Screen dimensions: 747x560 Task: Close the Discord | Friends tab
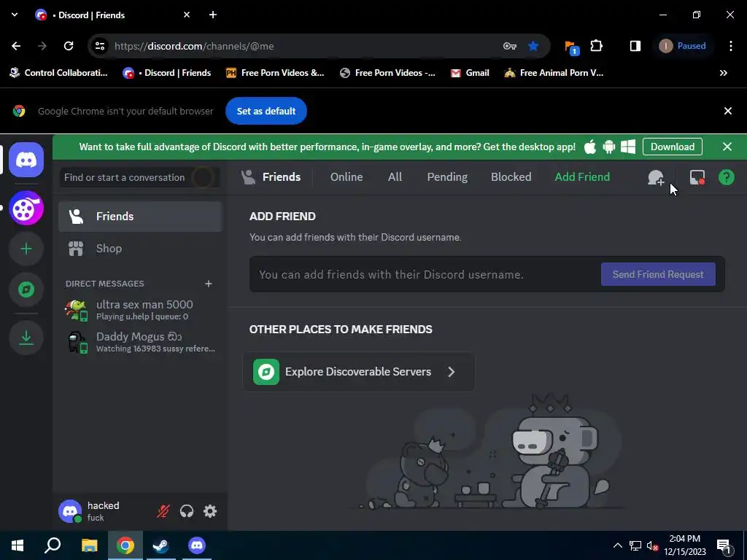(187, 15)
